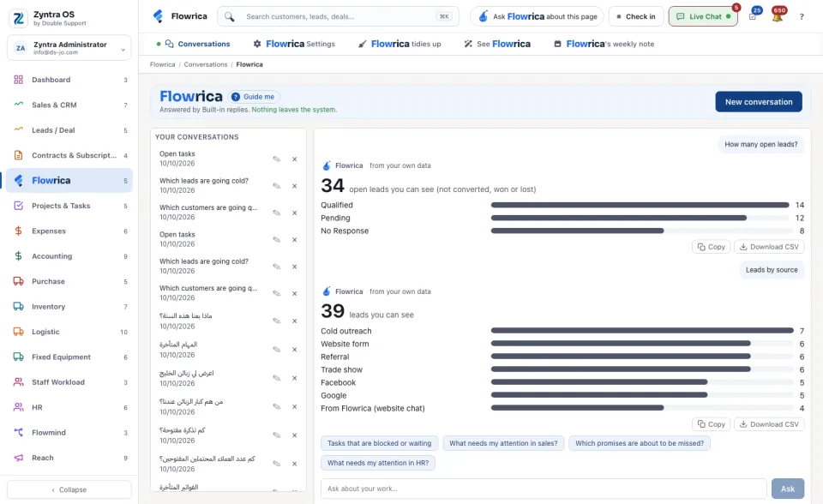Viewport: 823px width, 504px height.
Task: Click the Conversations breadcrumb link
Action: pos(206,64)
